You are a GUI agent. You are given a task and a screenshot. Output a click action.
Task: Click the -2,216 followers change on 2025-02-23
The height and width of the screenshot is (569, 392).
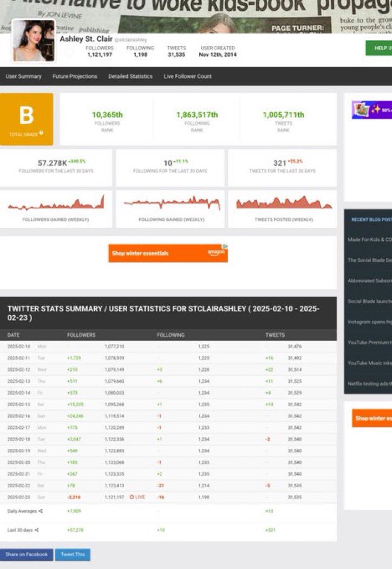74,497
